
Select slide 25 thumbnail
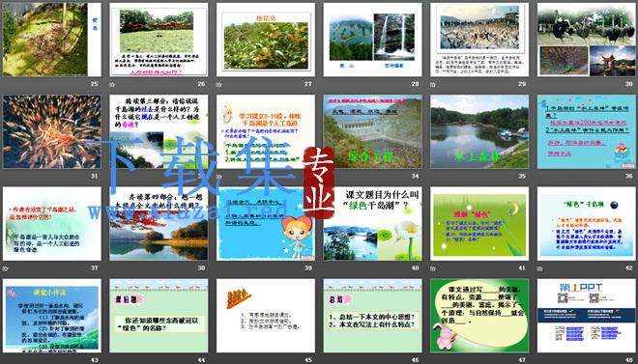(x=51, y=40)
